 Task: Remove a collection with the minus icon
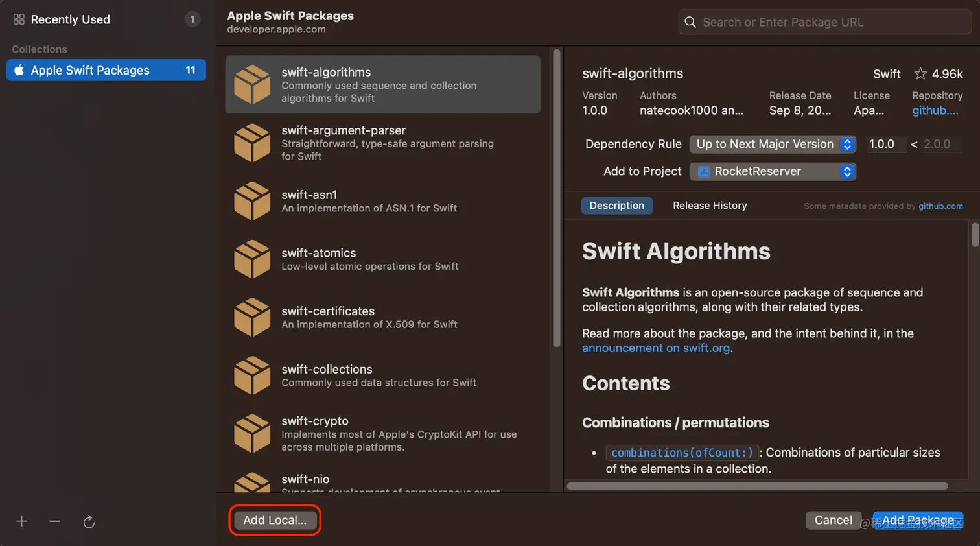[x=54, y=521]
